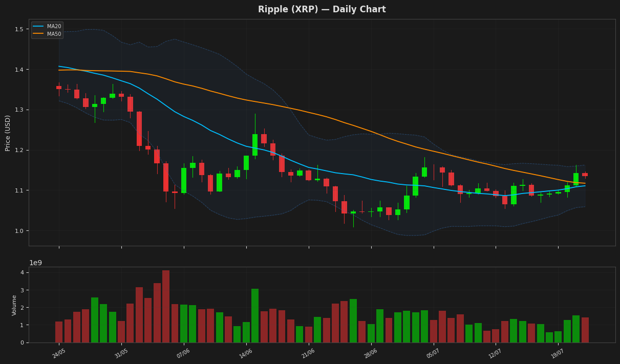Click the volume axis tick 3
Viewport: 620px width, 364px height.
[x=22, y=290]
